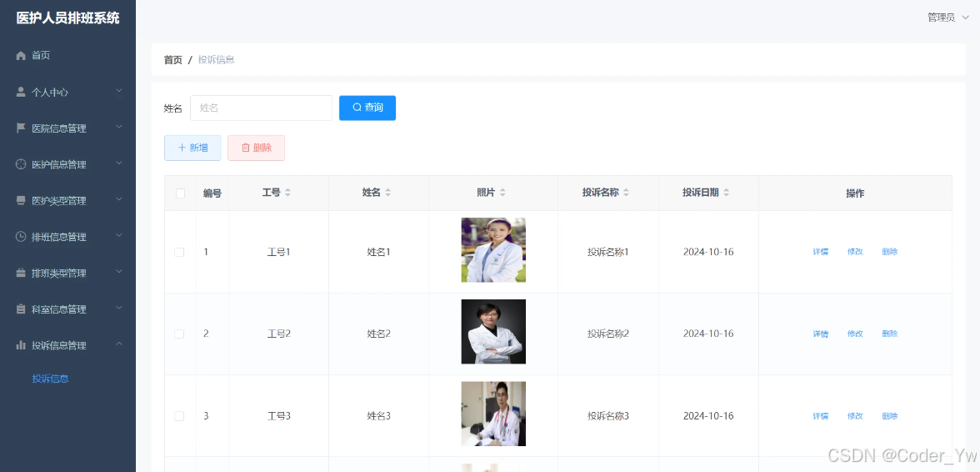
Task: Open 详情 for row 姓名2
Action: pyautogui.click(x=821, y=334)
